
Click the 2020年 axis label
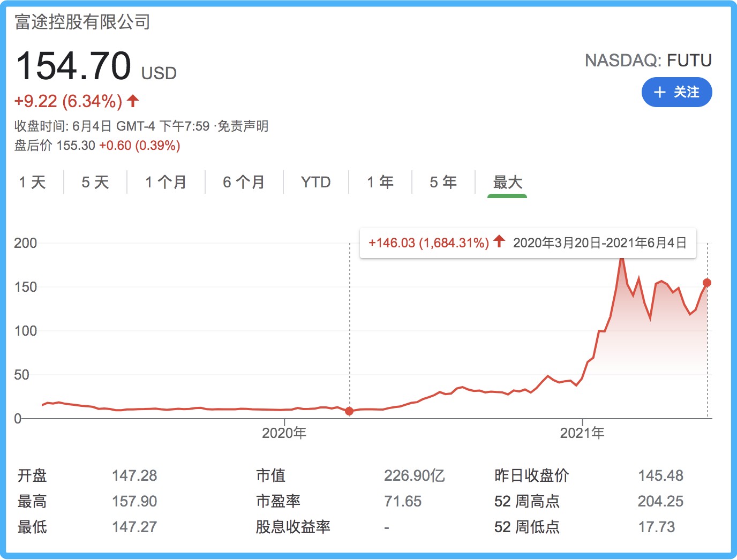[x=284, y=433]
